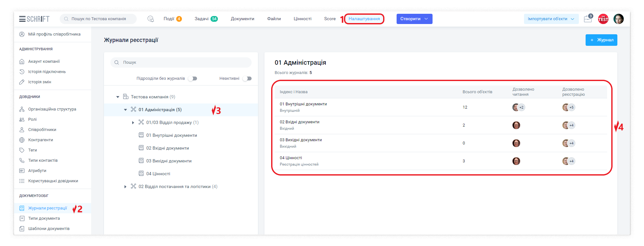Expand the 01/03 Відділ продажу node

pos(133,123)
